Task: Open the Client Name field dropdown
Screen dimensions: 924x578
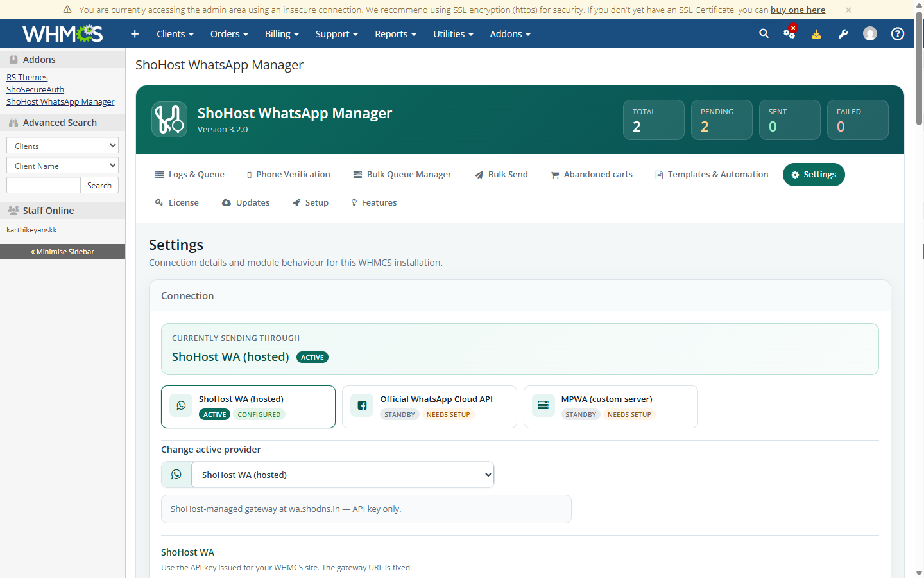Action: tap(62, 166)
